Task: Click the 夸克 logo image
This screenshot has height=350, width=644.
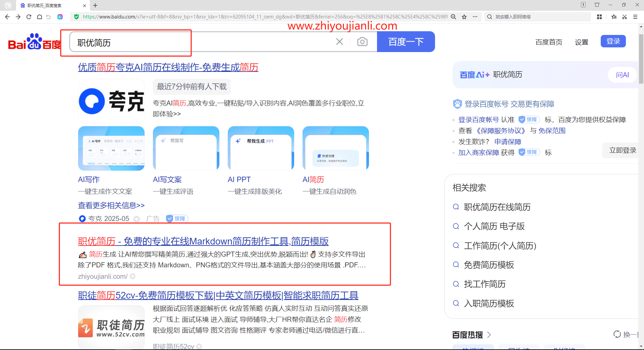Action: click(x=111, y=101)
